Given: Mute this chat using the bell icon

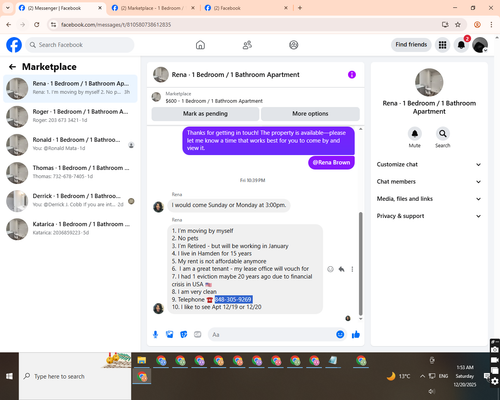Looking at the screenshot, I should coord(415,134).
